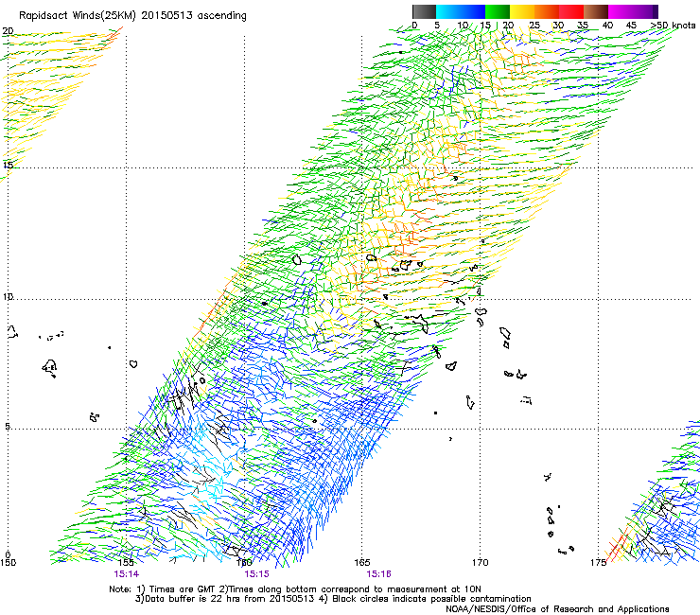Click the '35' label under the color bar
The height and width of the screenshot is (615, 700).
tap(583, 25)
